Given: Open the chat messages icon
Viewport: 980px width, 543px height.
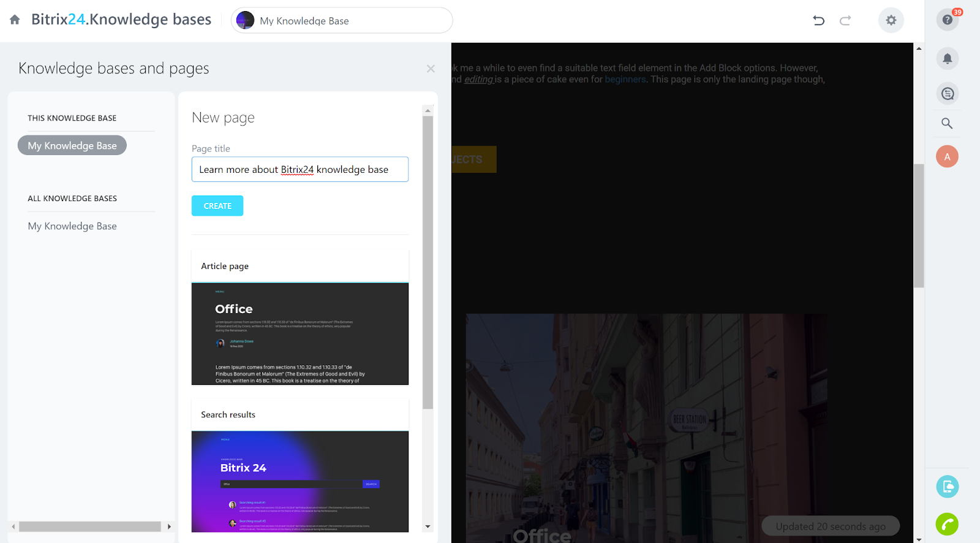Looking at the screenshot, I should coord(947,94).
